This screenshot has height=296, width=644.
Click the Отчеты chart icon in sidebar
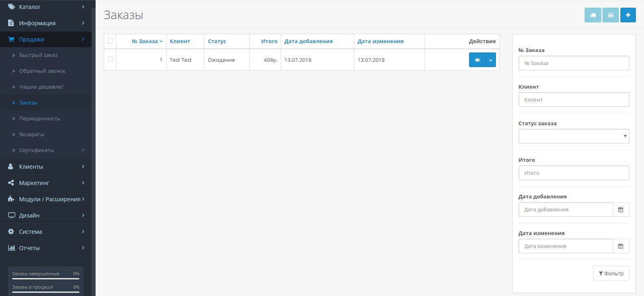tap(11, 248)
